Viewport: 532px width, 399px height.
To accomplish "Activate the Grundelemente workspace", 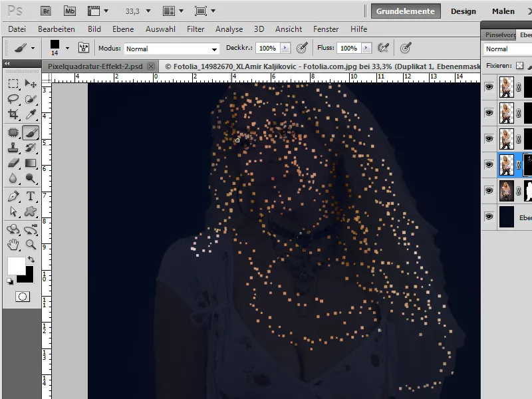I will [406, 11].
